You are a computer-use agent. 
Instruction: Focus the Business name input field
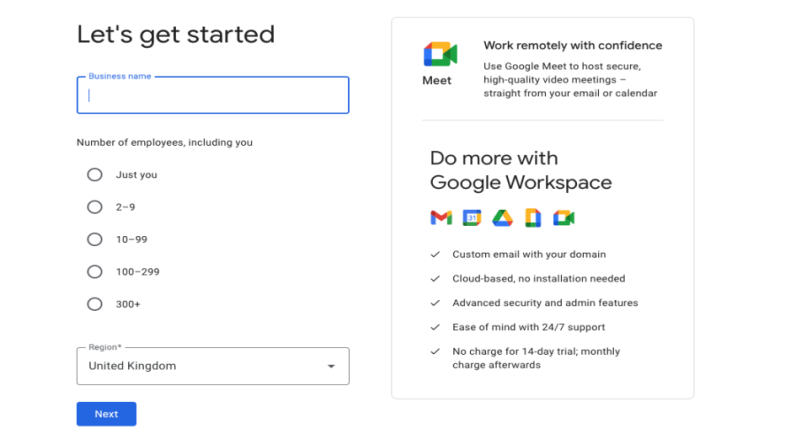coord(213,95)
